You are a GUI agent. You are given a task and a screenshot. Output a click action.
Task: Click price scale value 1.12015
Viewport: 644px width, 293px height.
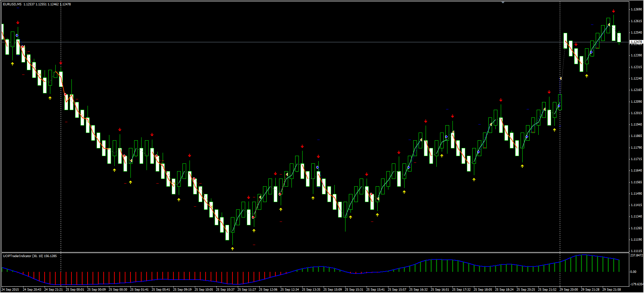[x=636, y=113]
